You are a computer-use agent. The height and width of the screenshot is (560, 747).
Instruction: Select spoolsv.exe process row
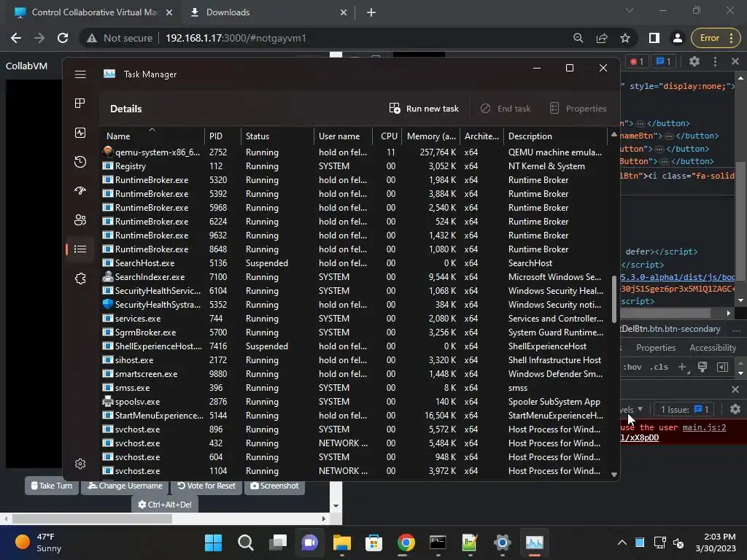click(355, 402)
